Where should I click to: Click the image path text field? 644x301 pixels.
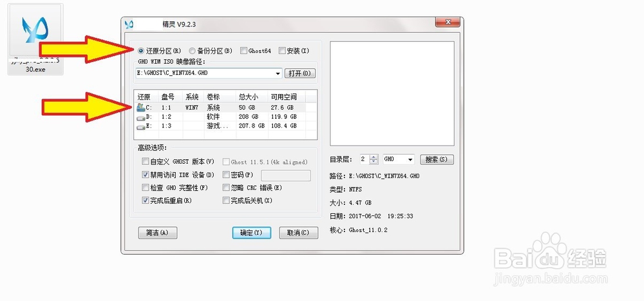[x=205, y=73]
